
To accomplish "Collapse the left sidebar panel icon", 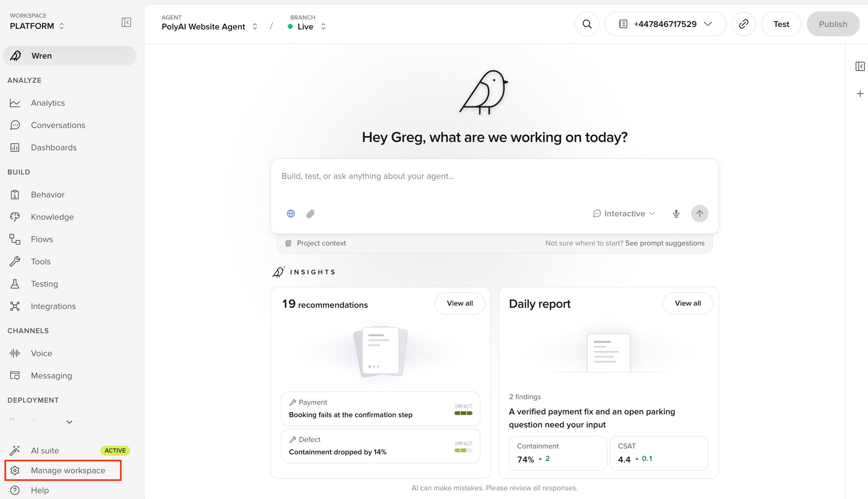I will (126, 22).
